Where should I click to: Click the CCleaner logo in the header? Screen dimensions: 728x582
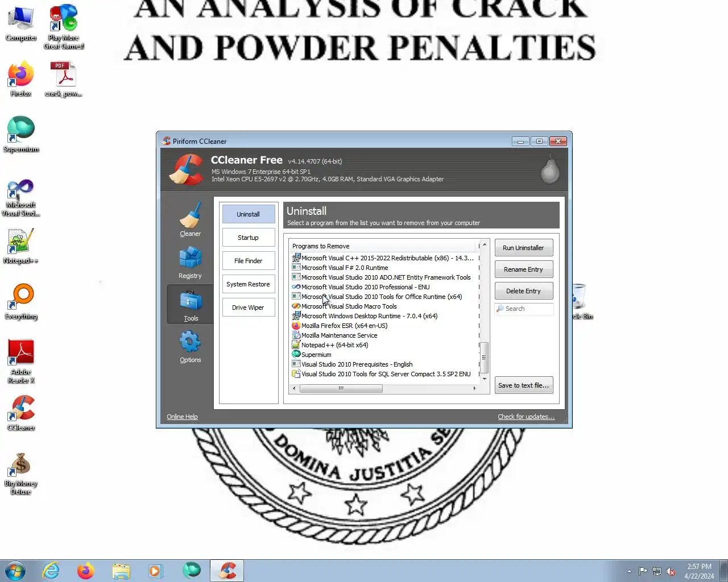coord(186,169)
